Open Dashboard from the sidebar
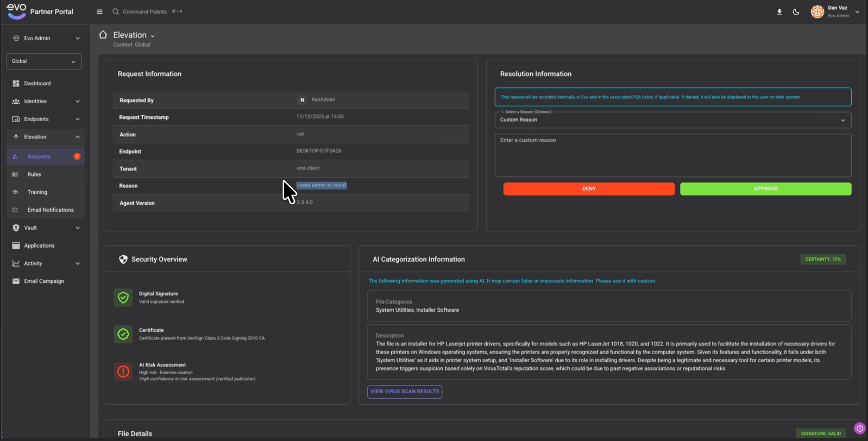The height and width of the screenshot is (441, 868). [x=37, y=84]
